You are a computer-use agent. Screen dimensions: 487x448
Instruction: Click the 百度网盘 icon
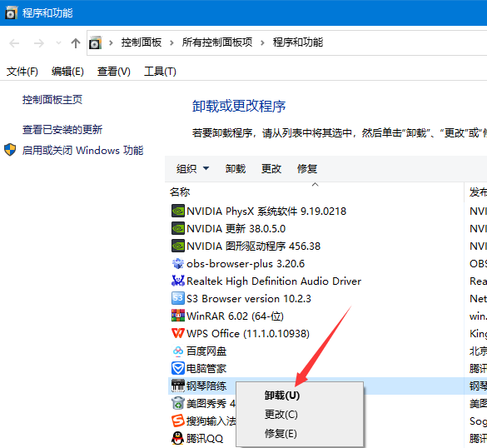pyautogui.click(x=178, y=351)
